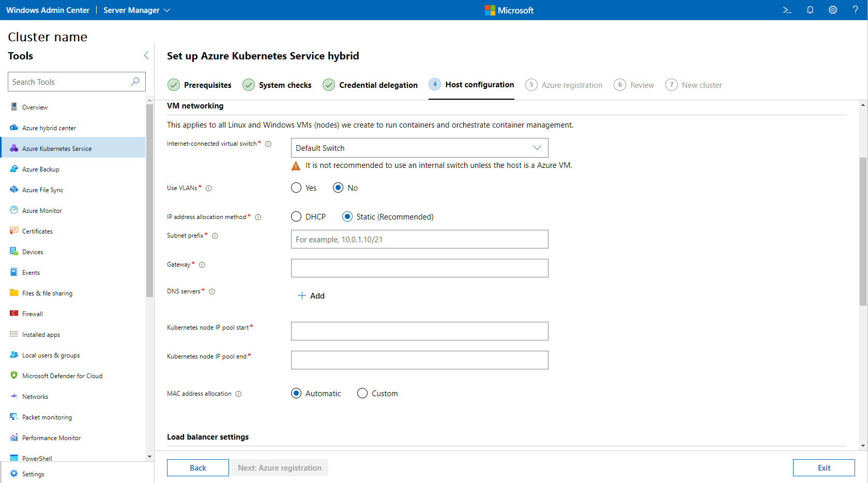Open the PowerShell console icon in header
868x483 pixels.
tap(787, 10)
